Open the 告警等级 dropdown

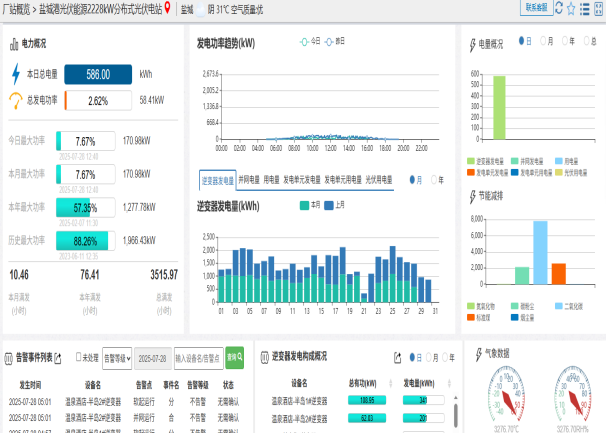pos(117,357)
